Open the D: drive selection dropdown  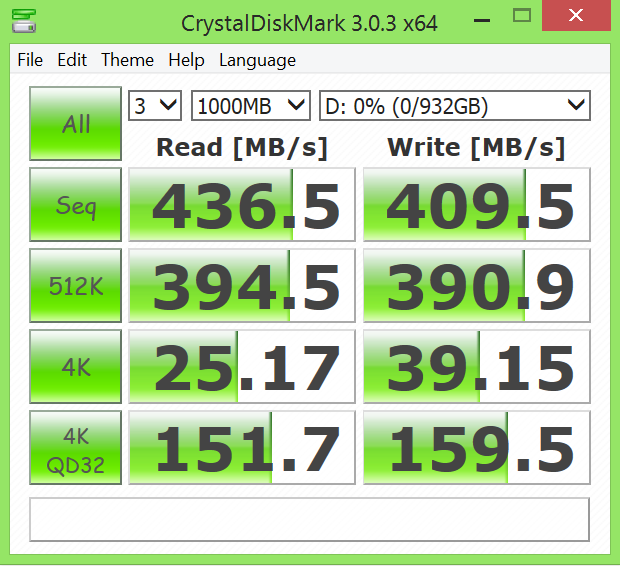(x=453, y=105)
